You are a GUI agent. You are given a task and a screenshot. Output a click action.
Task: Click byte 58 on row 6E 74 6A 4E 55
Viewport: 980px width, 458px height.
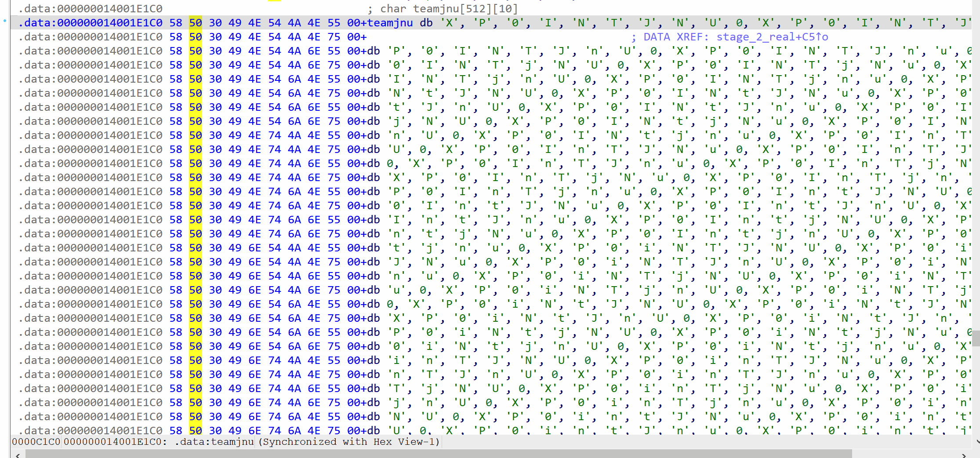coord(176,417)
